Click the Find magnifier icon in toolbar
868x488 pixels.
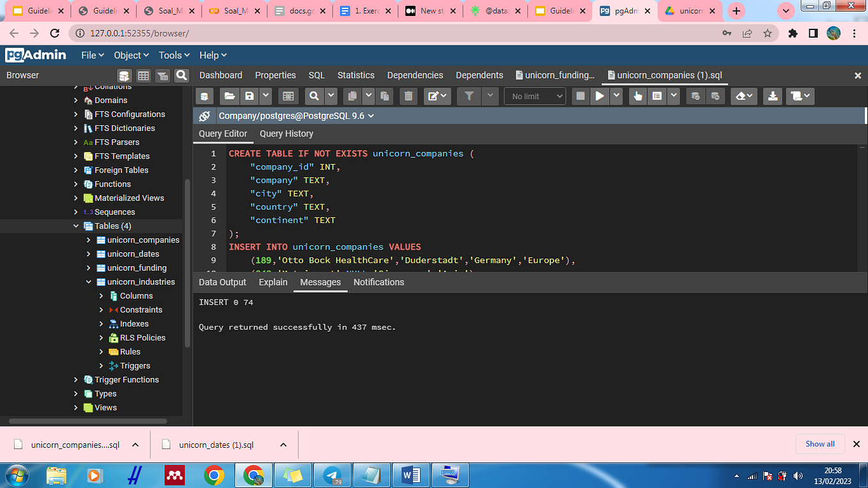pyautogui.click(x=314, y=96)
